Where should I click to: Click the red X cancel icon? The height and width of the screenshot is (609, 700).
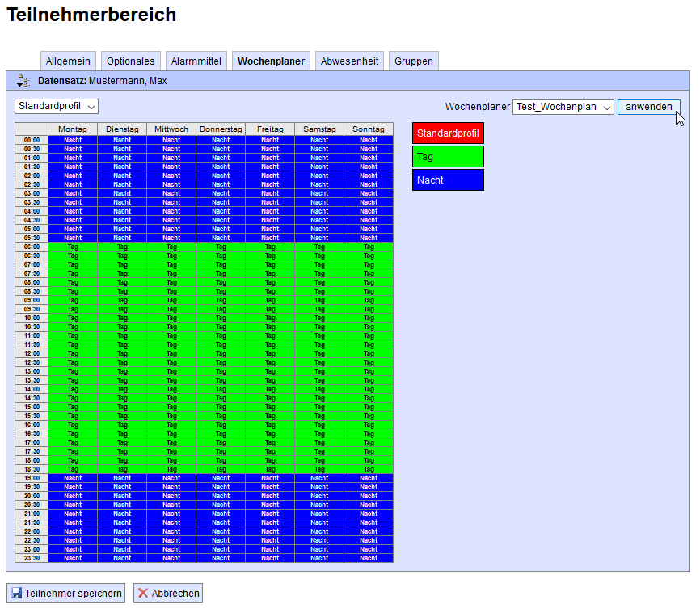tap(143, 594)
